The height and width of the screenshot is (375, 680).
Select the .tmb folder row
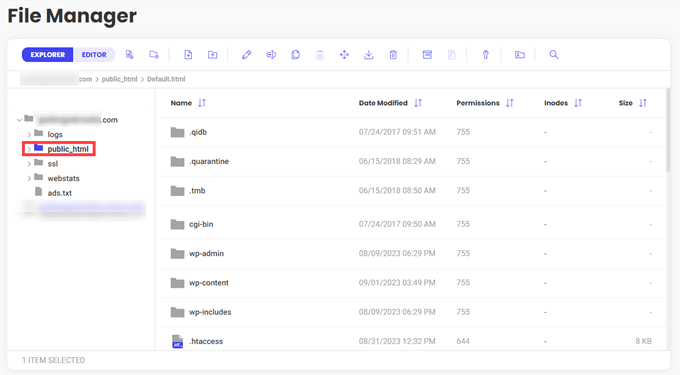(x=411, y=191)
